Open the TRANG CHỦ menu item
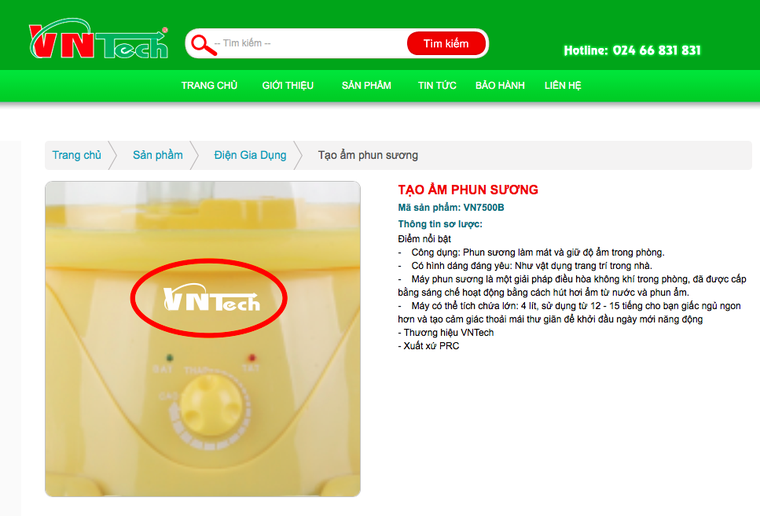 [209, 86]
